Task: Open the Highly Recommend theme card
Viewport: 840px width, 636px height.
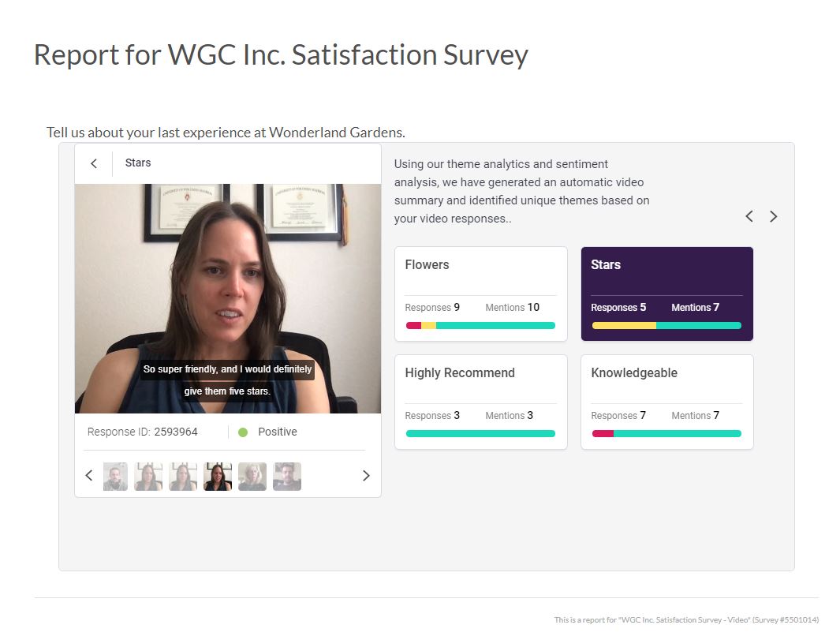Action: pos(480,401)
